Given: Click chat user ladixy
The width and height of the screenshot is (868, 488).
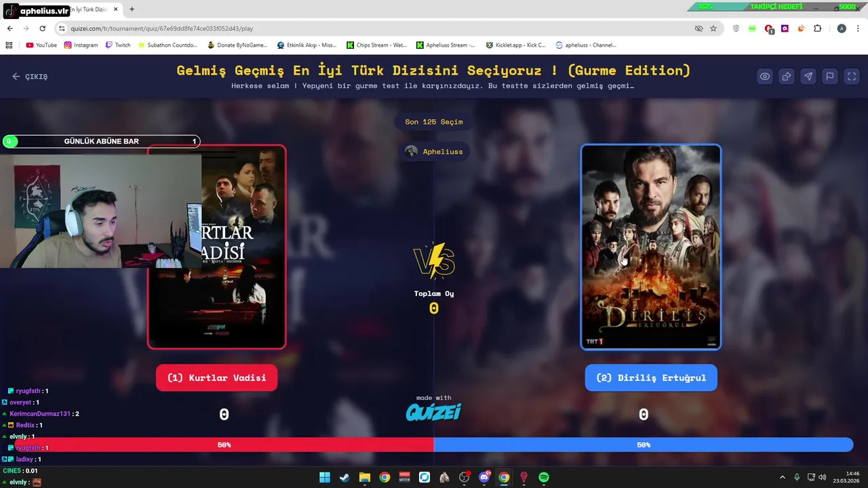Looking at the screenshot, I should point(24,460).
